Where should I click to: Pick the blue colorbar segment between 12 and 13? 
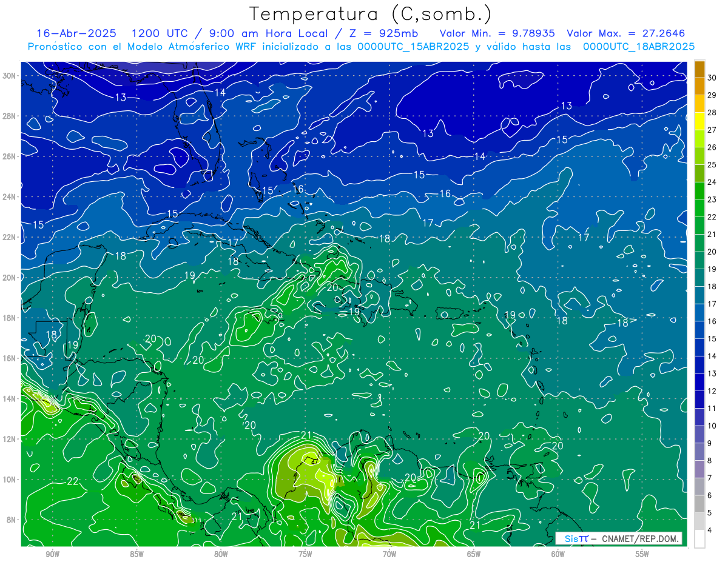pos(699,383)
